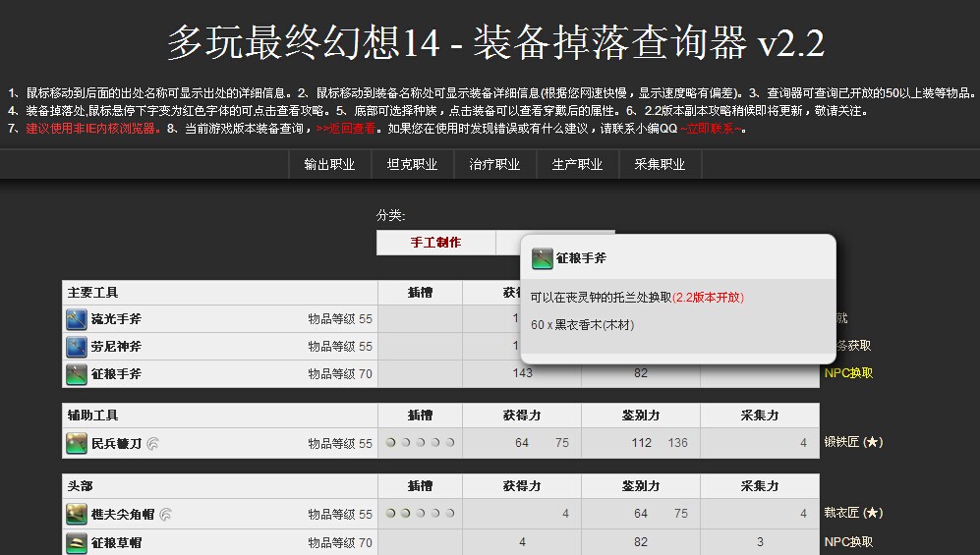Click the materia slots of 民兵镰刀
This screenshot has width=980, height=555.
[x=420, y=443]
